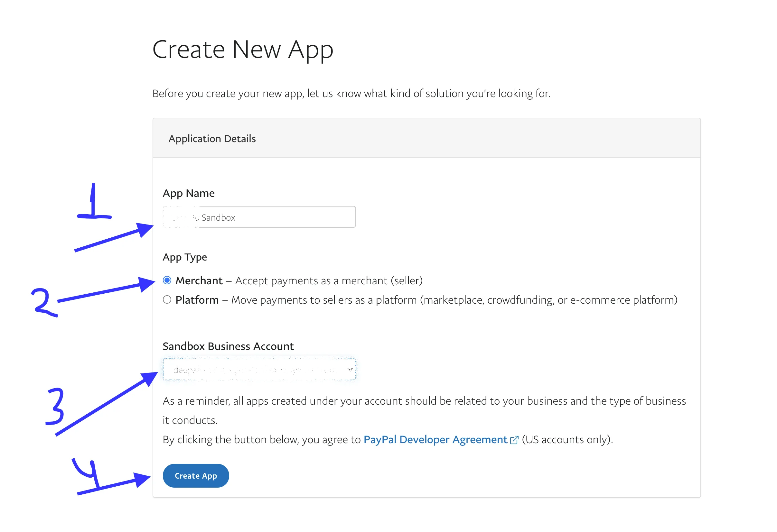Select the Platform radio button

pos(167,300)
